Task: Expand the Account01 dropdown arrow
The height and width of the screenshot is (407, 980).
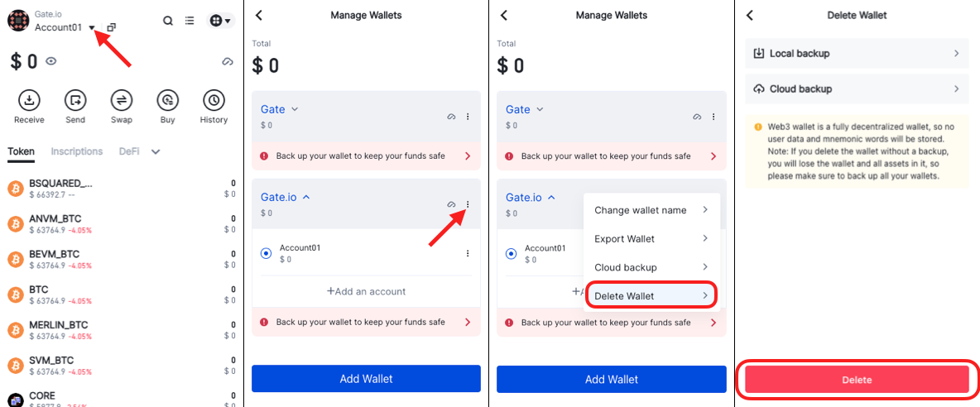Action: point(93,28)
